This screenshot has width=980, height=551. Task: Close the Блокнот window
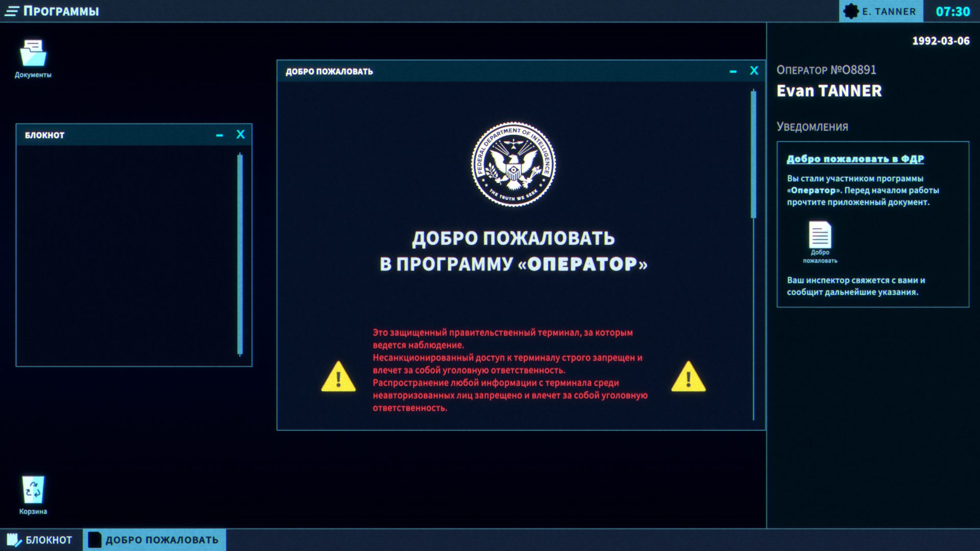[240, 135]
